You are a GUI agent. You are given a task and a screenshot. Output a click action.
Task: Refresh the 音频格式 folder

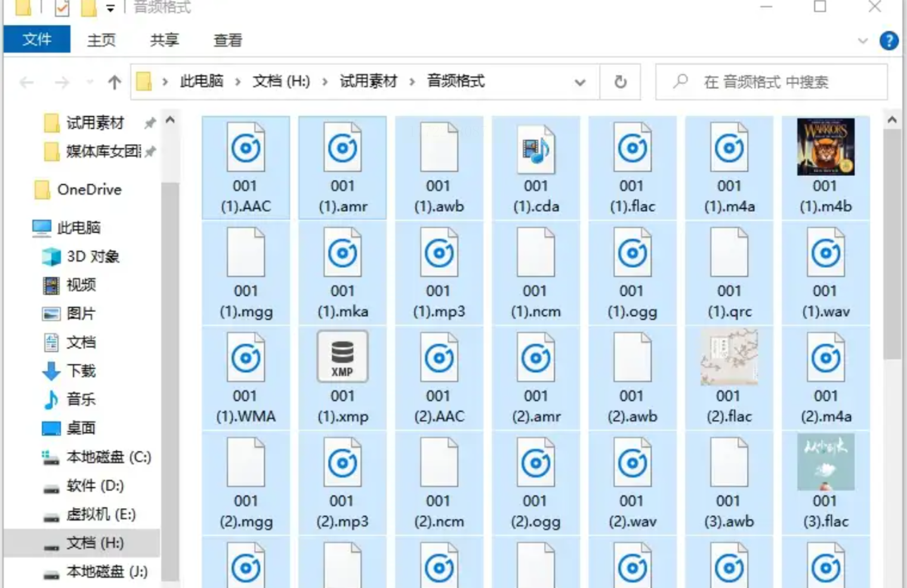pyautogui.click(x=621, y=82)
